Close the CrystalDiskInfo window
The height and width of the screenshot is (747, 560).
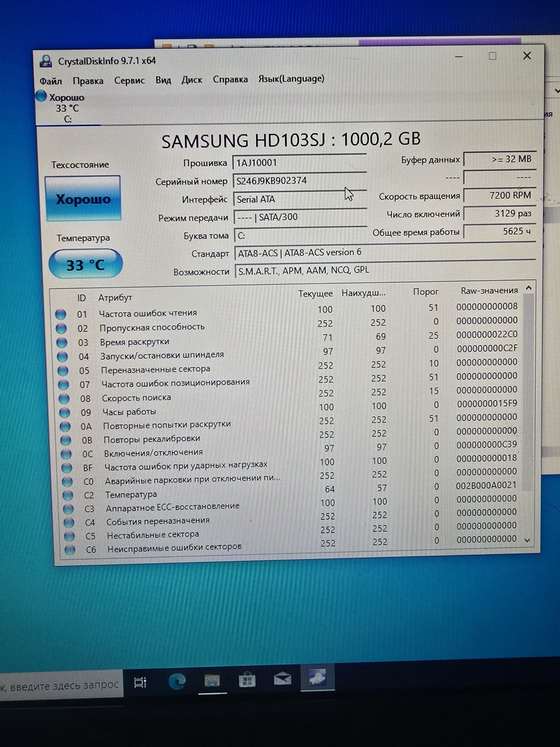point(527,56)
